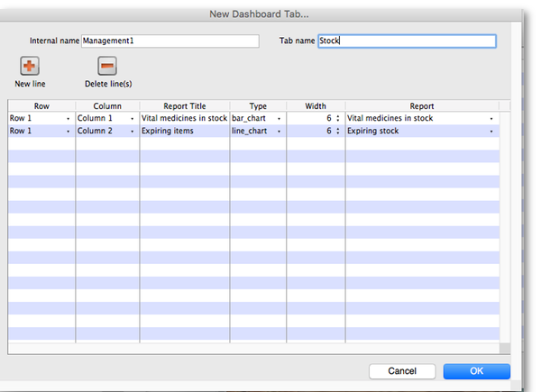Open Vital medicines in stock report dropdown
Screen dimensions: 541x392
[491, 119]
